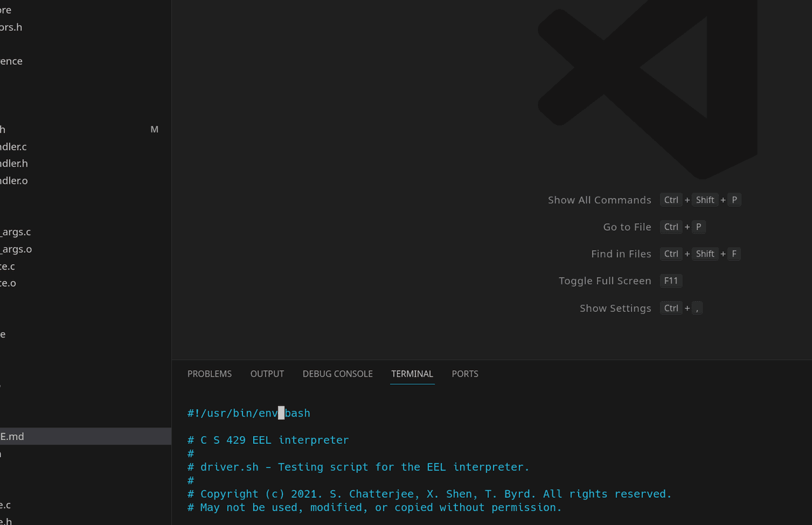
Task: Select the DEBUG CONSOLE tab
Action: coord(337,374)
